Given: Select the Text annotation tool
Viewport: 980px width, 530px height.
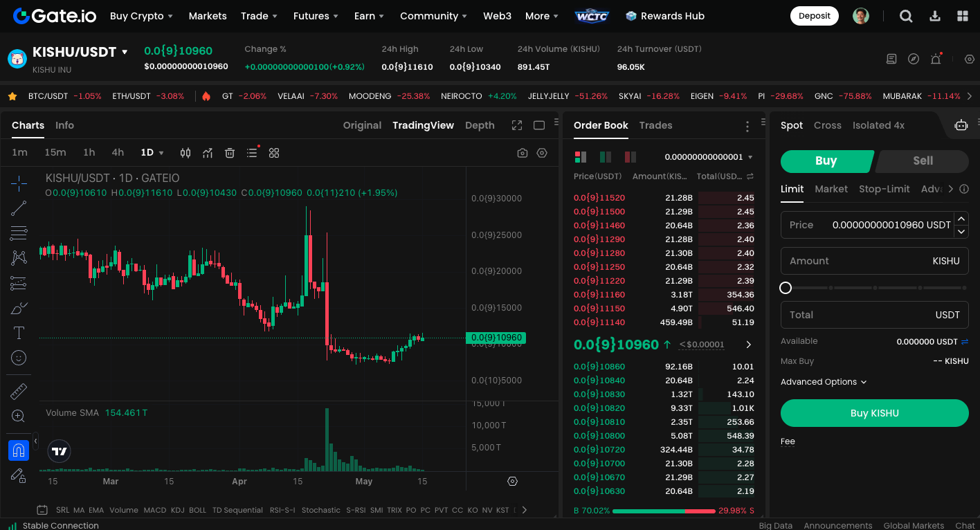Looking at the screenshot, I should 19,333.
